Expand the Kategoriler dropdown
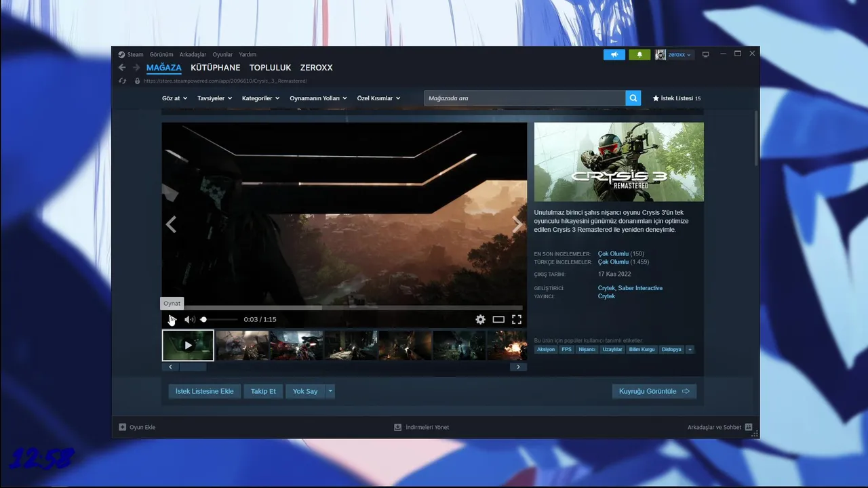This screenshot has width=868, height=488. (x=260, y=98)
